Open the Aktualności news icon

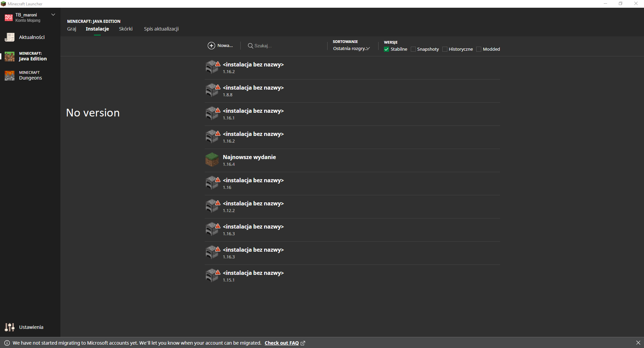(x=9, y=37)
